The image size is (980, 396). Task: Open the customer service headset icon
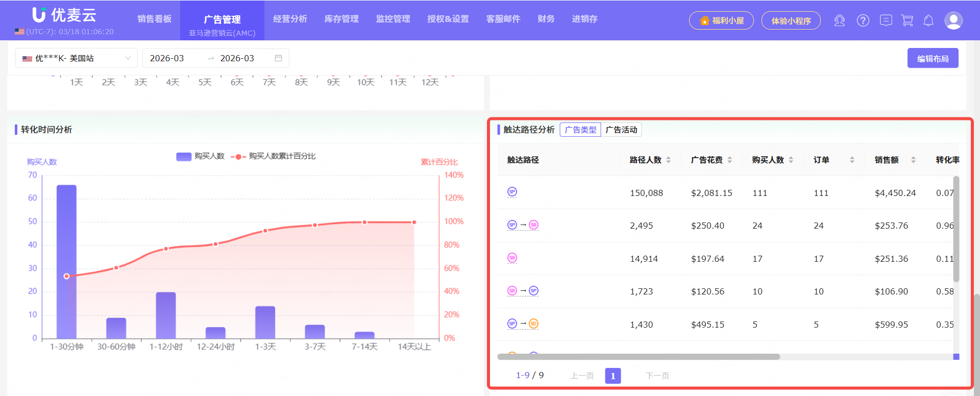(x=839, y=20)
